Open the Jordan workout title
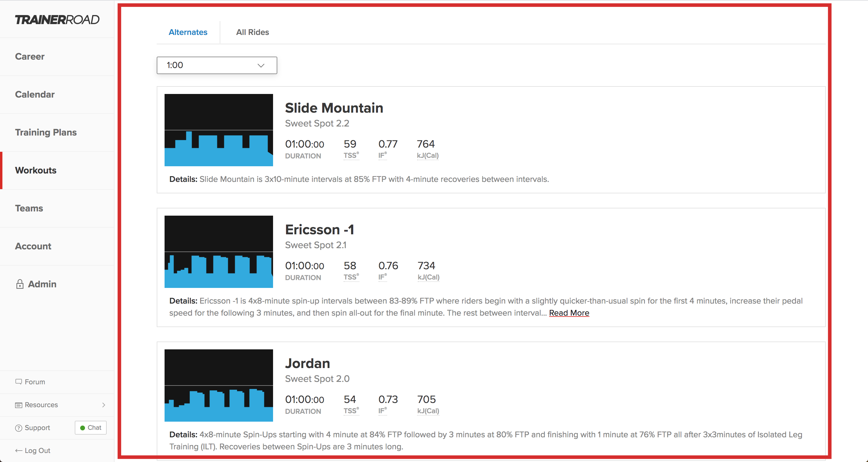This screenshot has height=462, width=868. [x=307, y=363]
